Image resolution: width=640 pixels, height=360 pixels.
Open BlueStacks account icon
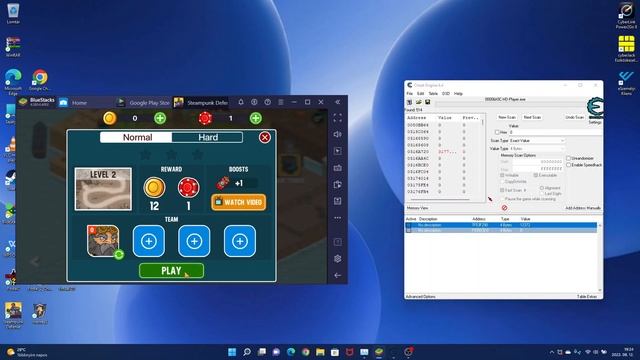[x=254, y=102]
